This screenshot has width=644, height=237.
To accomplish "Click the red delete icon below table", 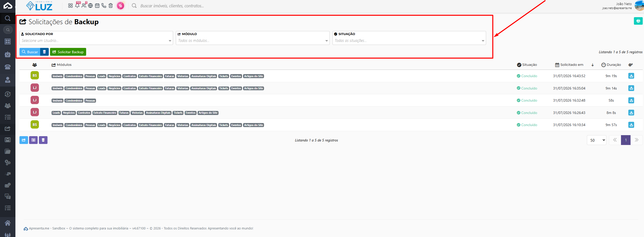I will tap(43, 140).
